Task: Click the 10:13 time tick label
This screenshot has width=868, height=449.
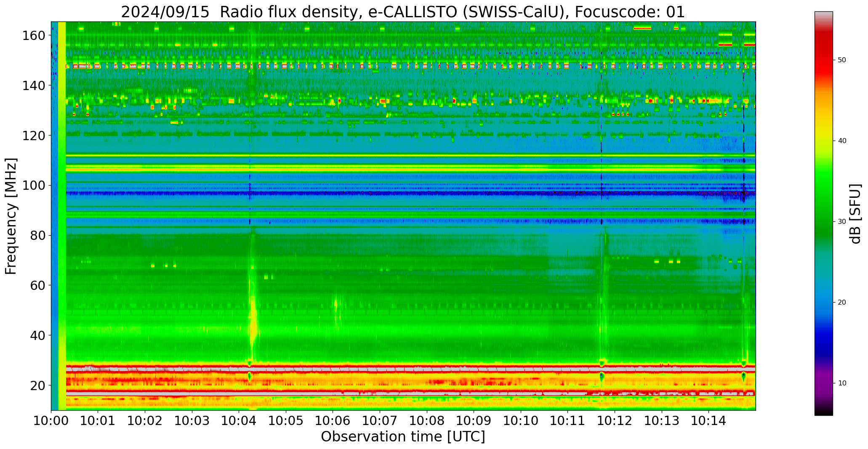Action: [x=661, y=420]
